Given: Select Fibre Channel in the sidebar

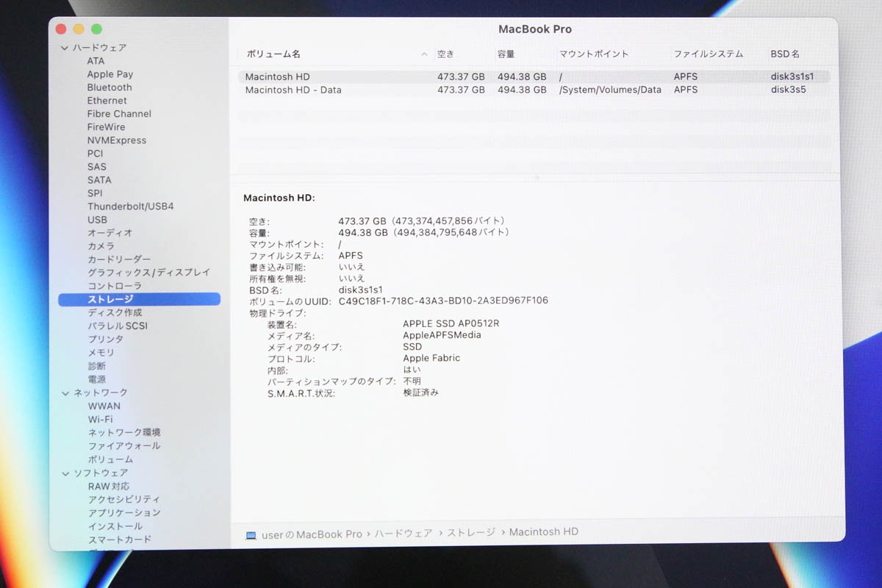Looking at the screenshot, I should [119, 114].
